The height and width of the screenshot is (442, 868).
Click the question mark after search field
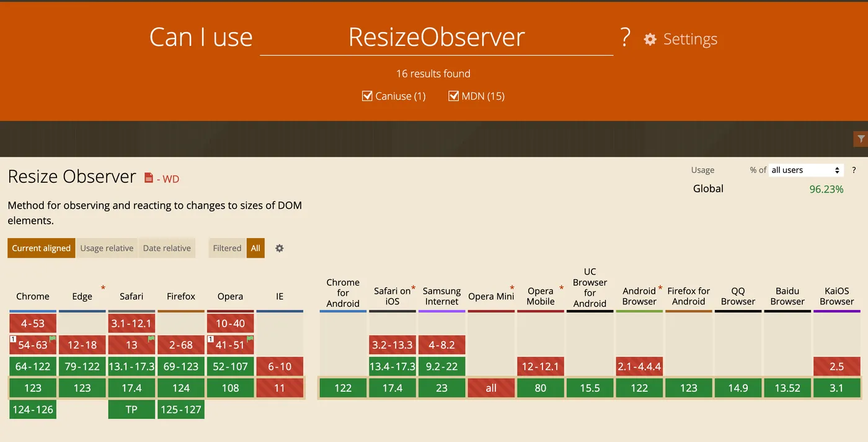[x=626, y=38]
